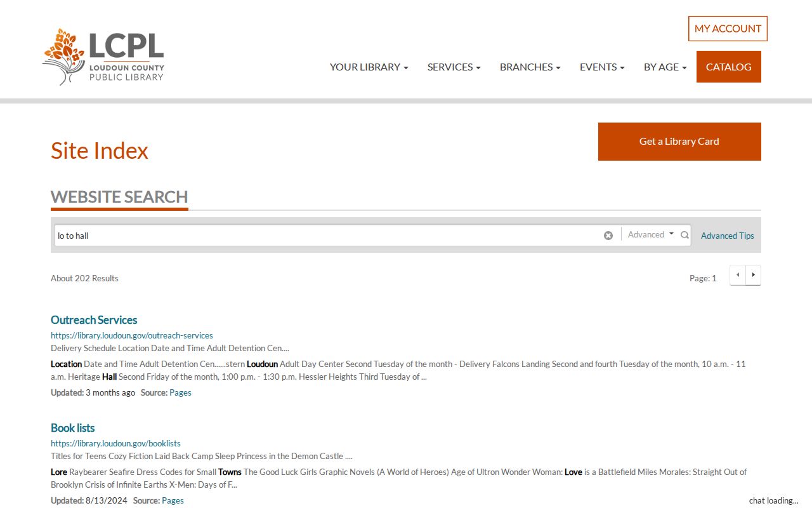Click the My Account button
Image resolution: width=812 pixels, height=508 pixels.
[x=728, y=29]
